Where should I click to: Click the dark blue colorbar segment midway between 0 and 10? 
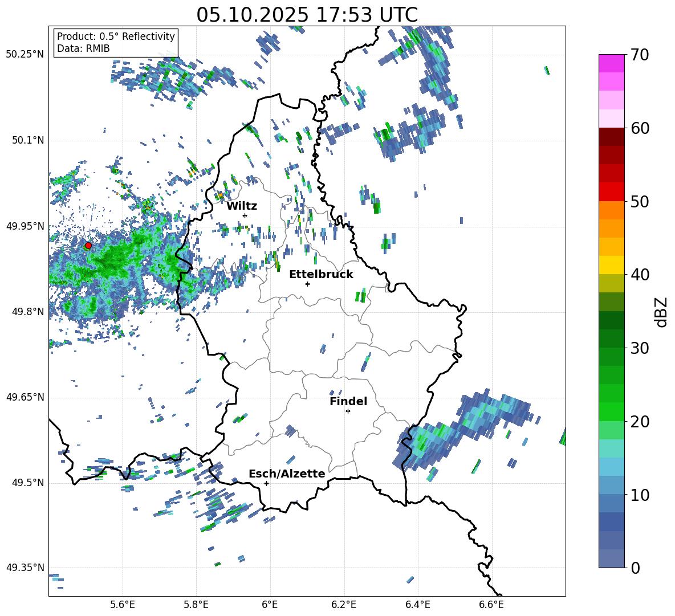[x=611, y=521]
